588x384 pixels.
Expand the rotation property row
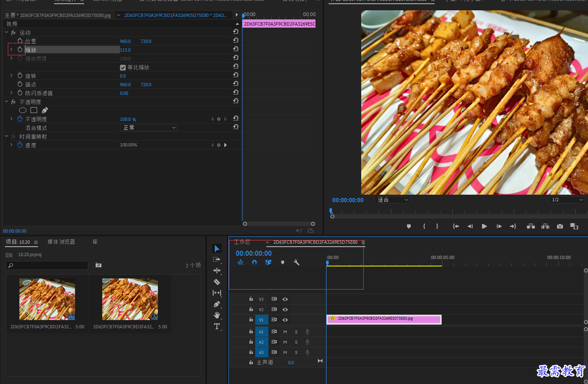pyautogui.click(x=11, y=75)
